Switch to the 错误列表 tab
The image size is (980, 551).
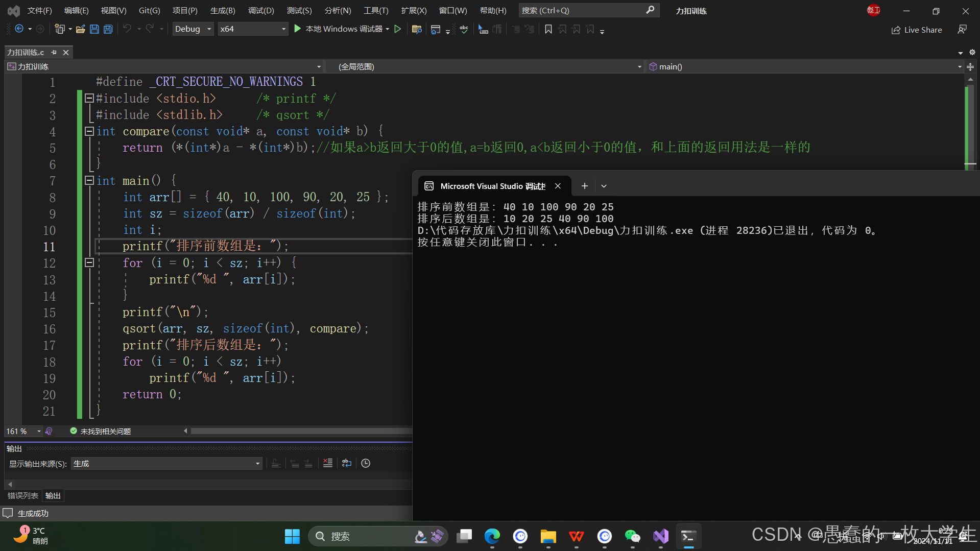pyautogui.click(x=23, y=495)
